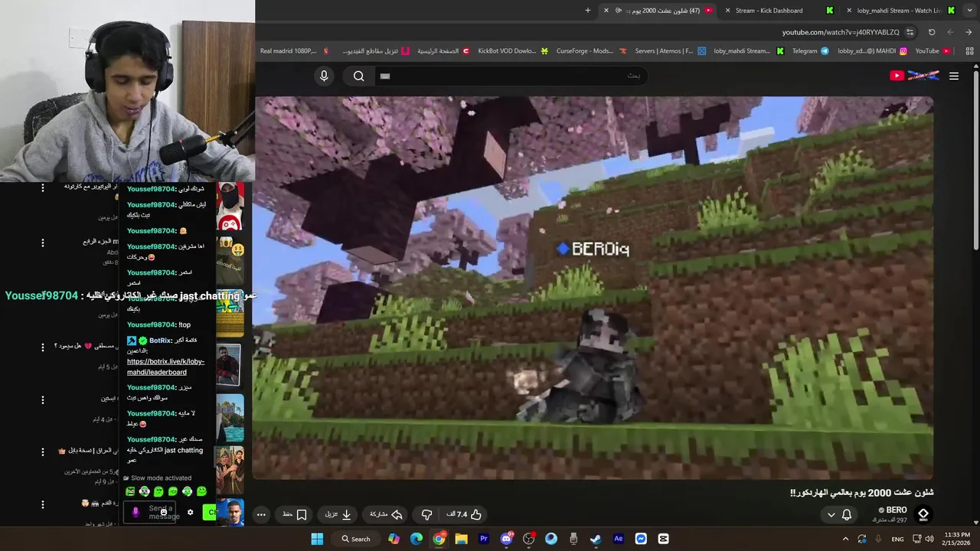Share the video via مشاركة button

click(386, 514)
